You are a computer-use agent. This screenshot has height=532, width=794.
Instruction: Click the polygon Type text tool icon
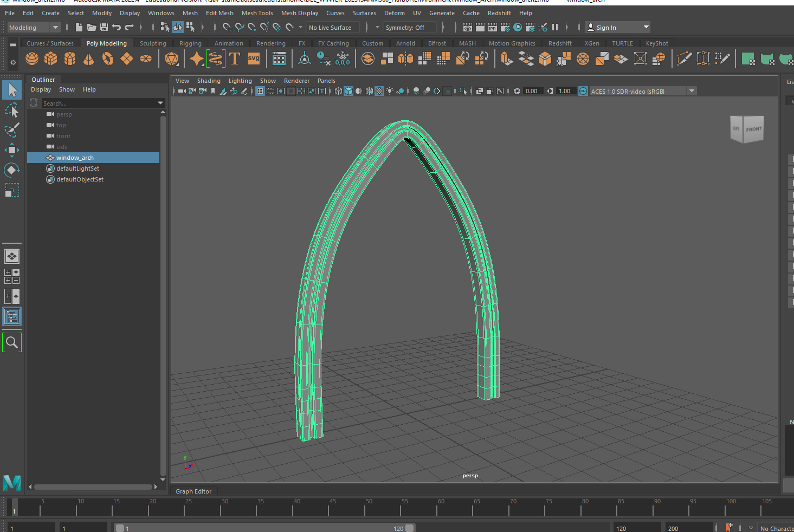coord(235,59)
